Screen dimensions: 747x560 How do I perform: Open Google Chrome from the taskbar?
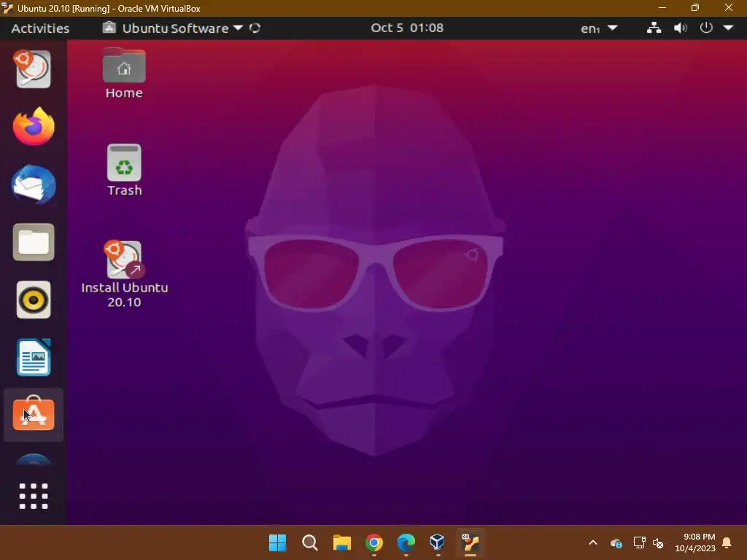[374, 542]
